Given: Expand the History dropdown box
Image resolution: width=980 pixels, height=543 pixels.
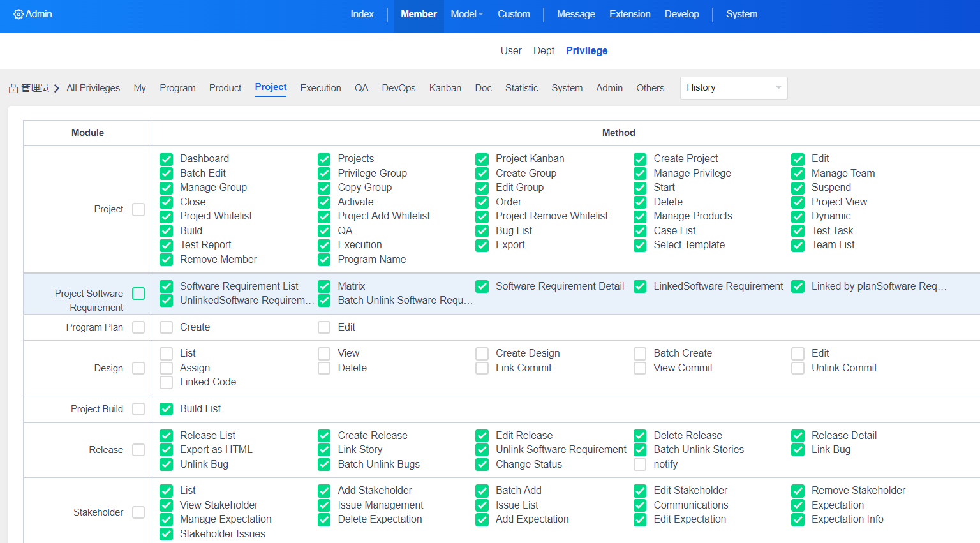Looking at the screenshot, I should pyautogui.click(x=733, y=88).
